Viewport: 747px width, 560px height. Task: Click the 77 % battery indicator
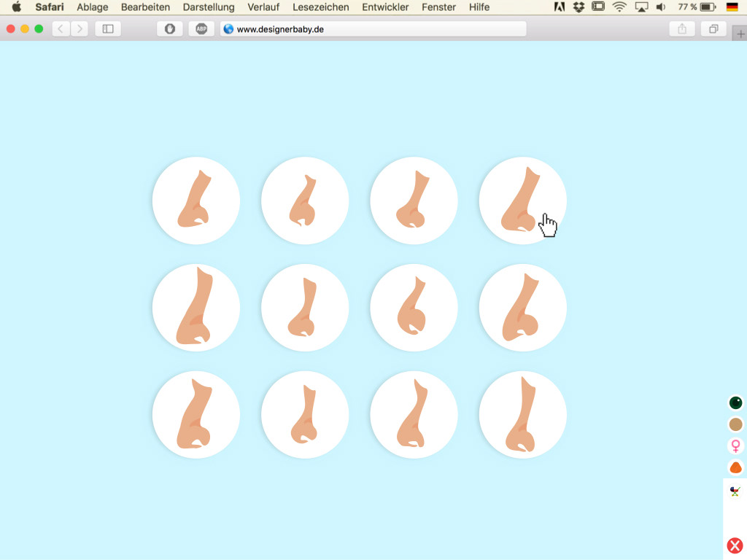click(697, 7)
